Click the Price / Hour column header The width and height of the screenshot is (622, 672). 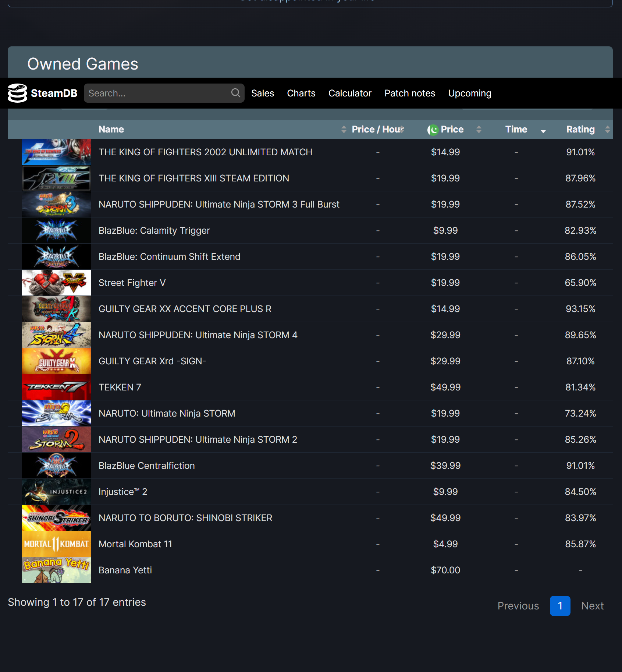[x=378, y=130]
